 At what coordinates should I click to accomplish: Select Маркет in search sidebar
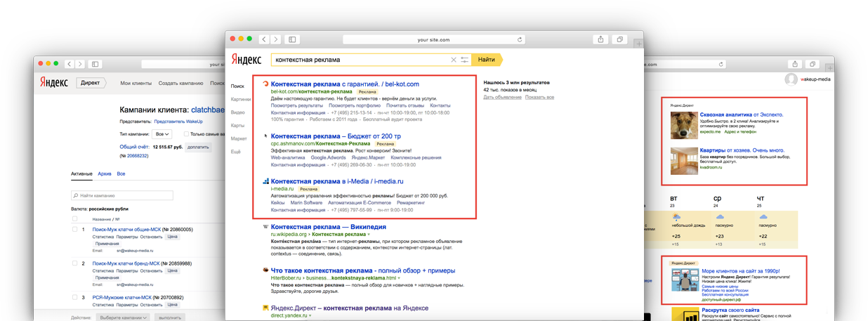click(x=239, y=138)
